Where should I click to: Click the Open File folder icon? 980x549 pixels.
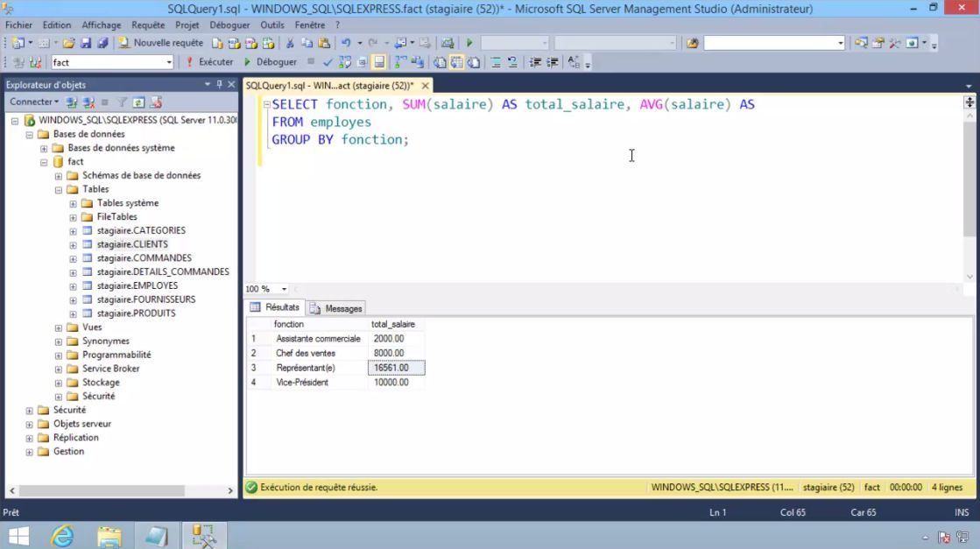click(x=69, y=43)
